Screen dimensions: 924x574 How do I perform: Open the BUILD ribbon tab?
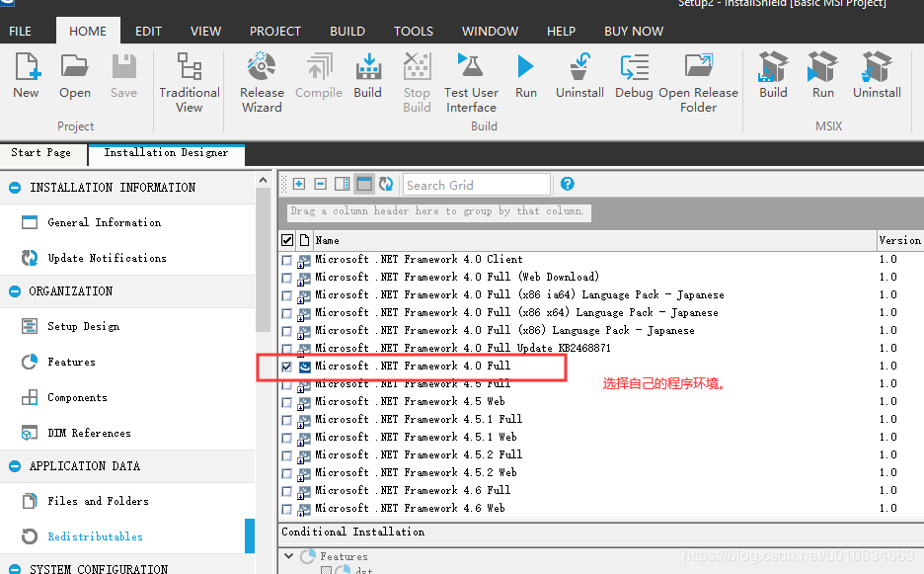tap(347, 32)
